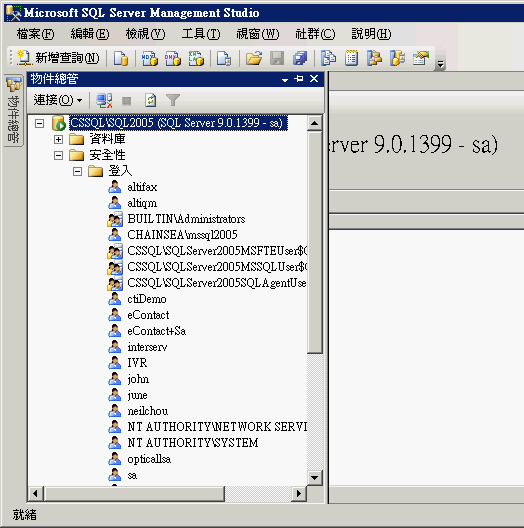Select the CHAINSEA\mssql2005 login
The width and height of the screenshot is (524, 528).
[x=182, y=235]
